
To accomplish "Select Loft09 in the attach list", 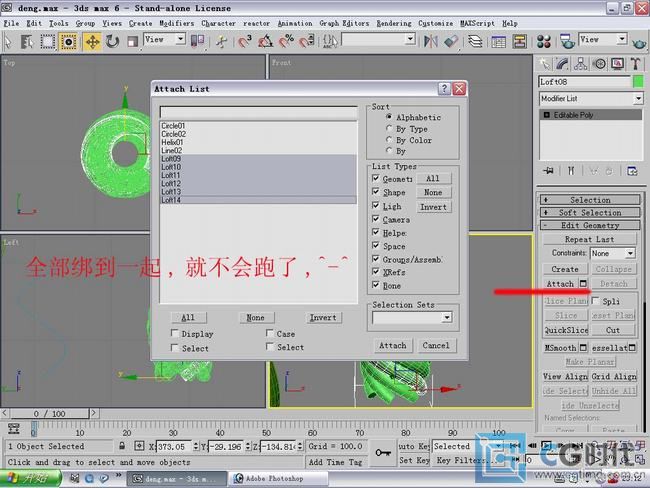I will click(x=258, y=159).
